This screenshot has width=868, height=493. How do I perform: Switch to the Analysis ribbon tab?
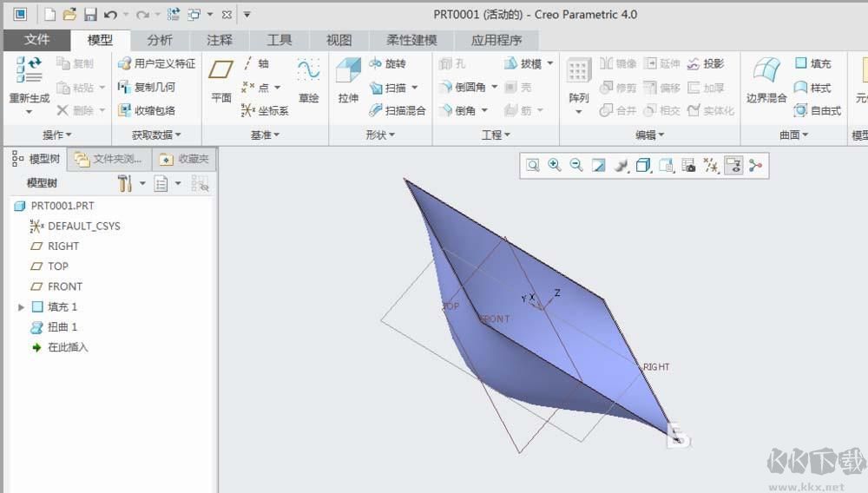pos(160,40)
